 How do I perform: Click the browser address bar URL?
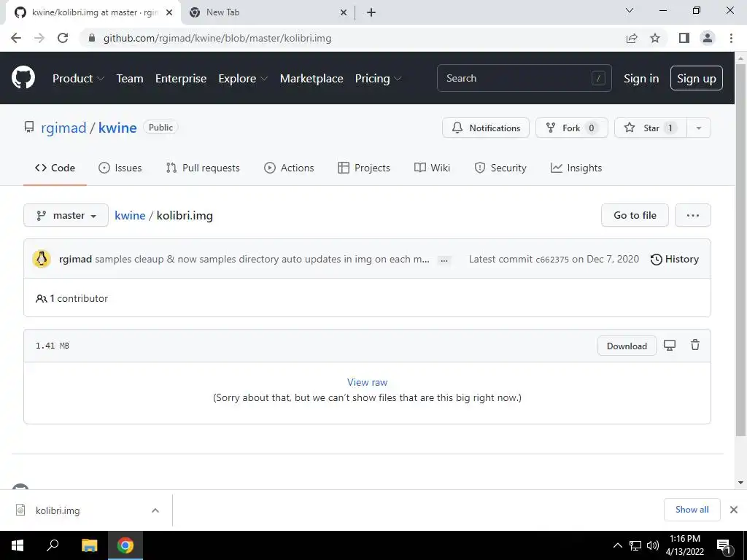point(217,38)
